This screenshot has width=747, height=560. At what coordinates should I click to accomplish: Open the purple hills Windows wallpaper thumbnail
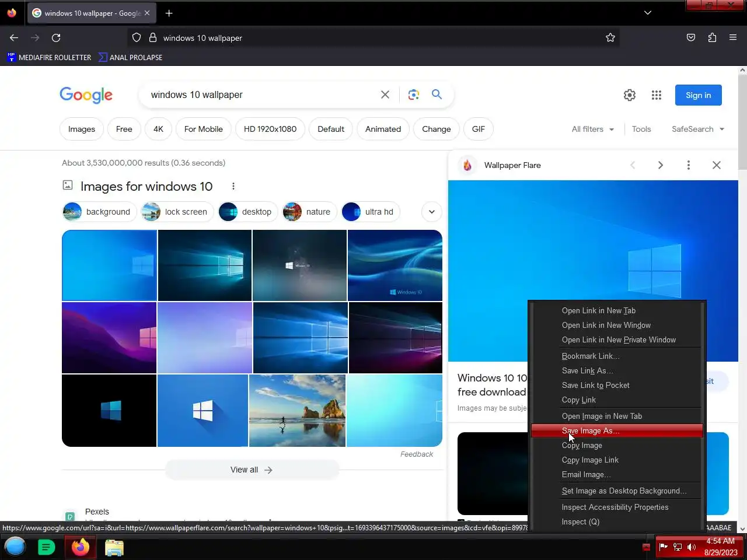109,338
